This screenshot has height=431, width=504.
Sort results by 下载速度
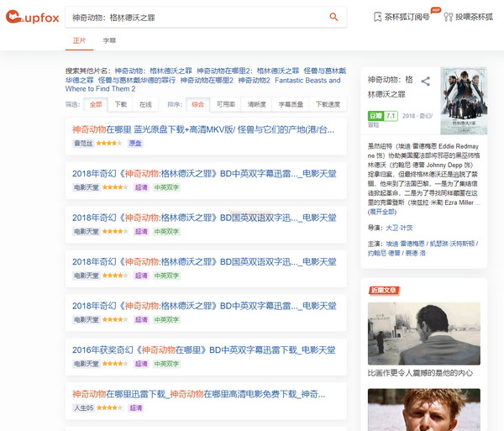click(x=328, y=104)
